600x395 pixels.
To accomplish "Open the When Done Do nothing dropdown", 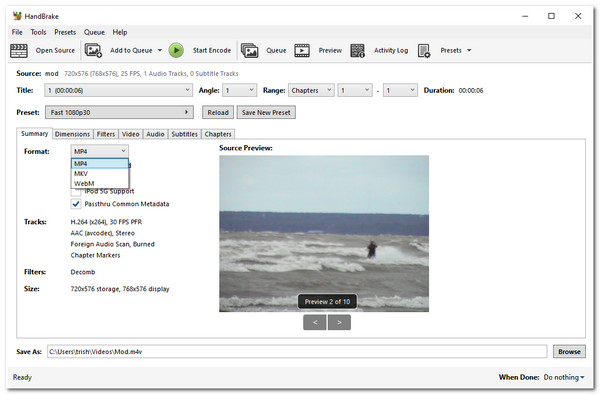I will (564, 377).
